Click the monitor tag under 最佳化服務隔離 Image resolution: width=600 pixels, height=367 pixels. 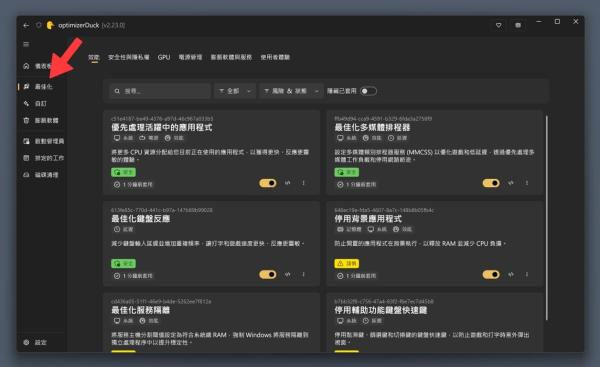point(123,321)
